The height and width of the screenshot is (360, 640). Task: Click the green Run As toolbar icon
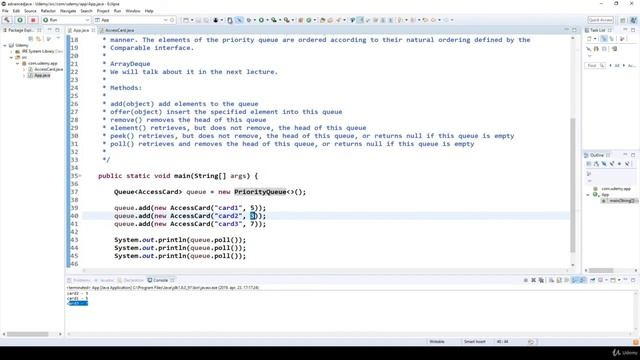pyautogui.click(x=261, y=20)
